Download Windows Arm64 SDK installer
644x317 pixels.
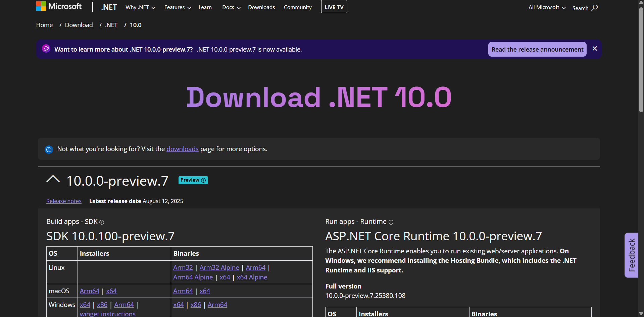[124, 305]
